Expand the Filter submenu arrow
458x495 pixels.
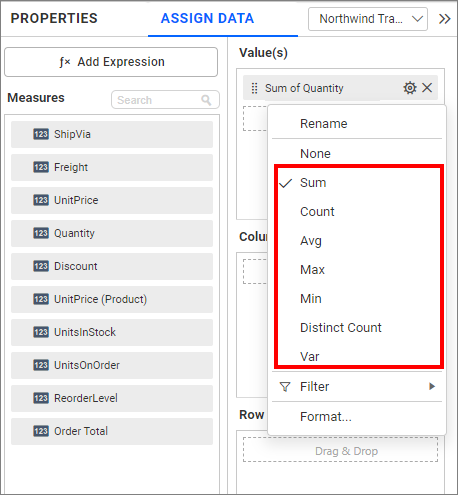(x=432, y=386)
